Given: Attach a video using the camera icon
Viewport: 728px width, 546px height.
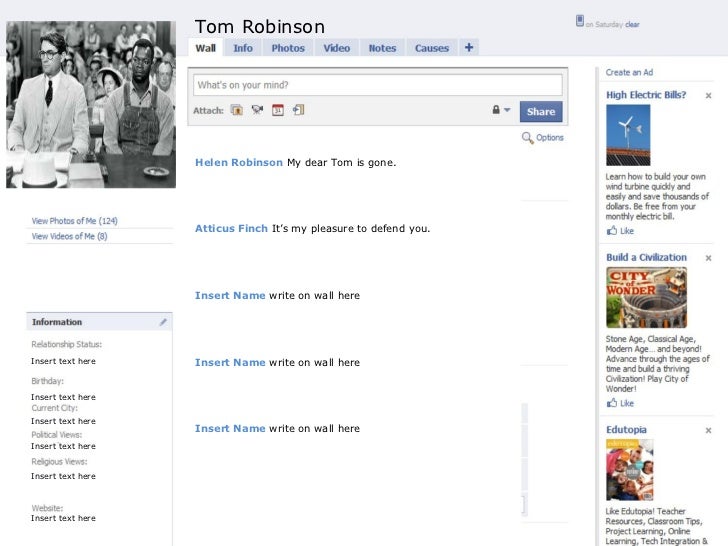Looking at the screenshot, I should click(x=257, y=110).
